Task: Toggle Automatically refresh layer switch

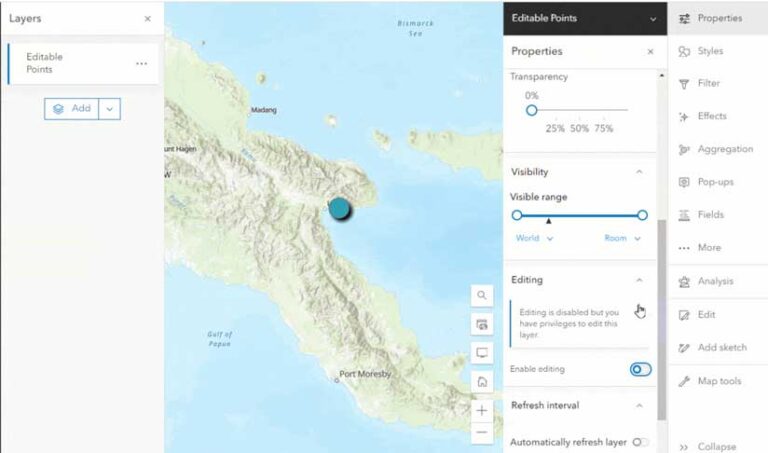Action: 640,442
